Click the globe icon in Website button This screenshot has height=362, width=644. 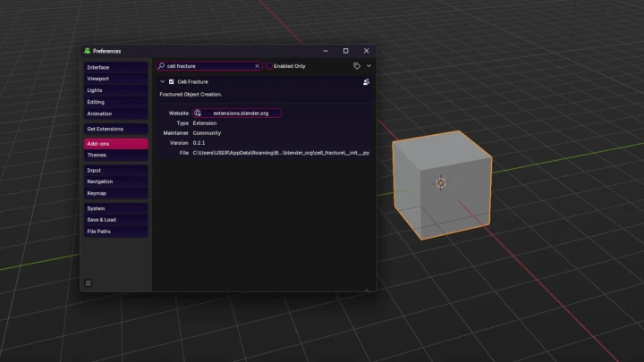(198, 113)
